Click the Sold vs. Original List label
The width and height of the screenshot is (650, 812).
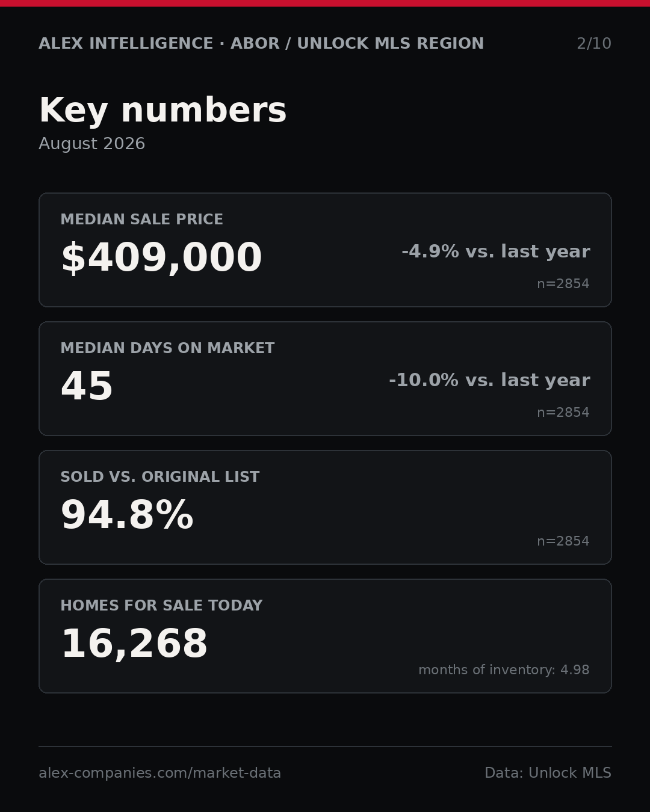pyautogui.click(x=160, y=477)
